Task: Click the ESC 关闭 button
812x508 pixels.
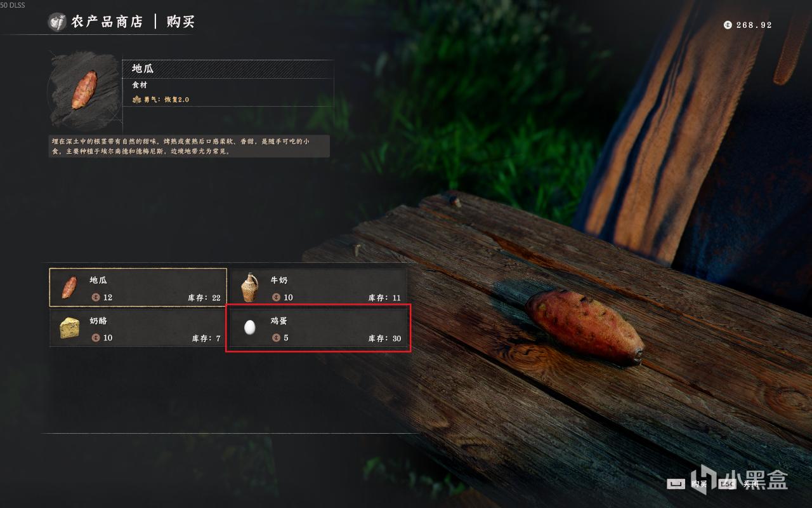Action: click(739, 484)
